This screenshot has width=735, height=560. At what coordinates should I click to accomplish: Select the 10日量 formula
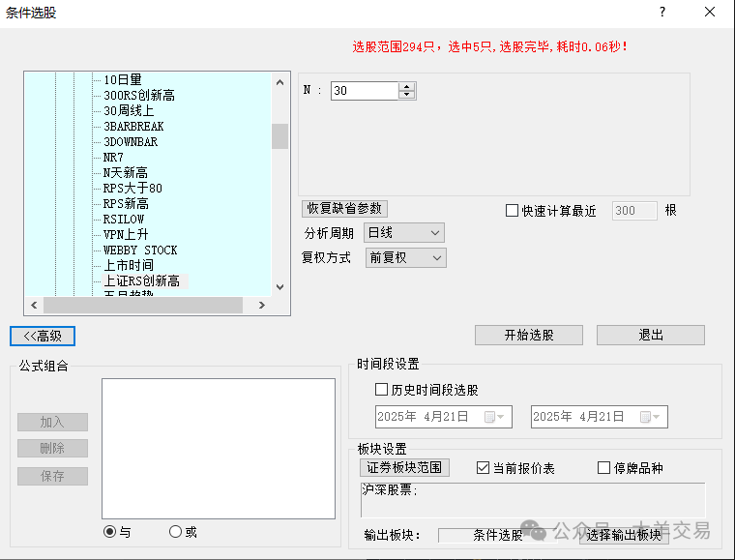click(123, 79)
